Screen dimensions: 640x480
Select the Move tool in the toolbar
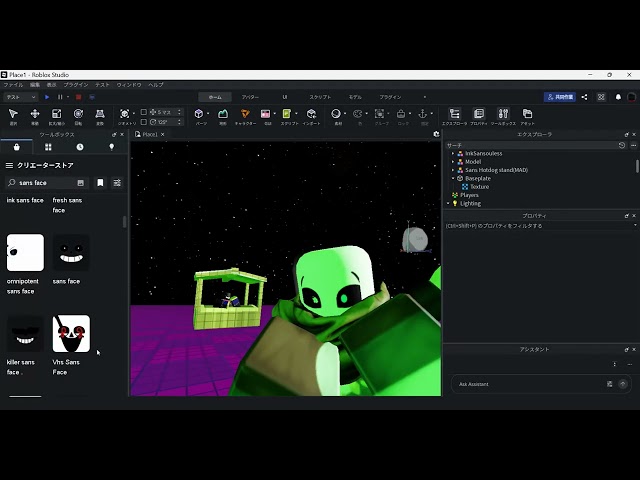[34, 115]
